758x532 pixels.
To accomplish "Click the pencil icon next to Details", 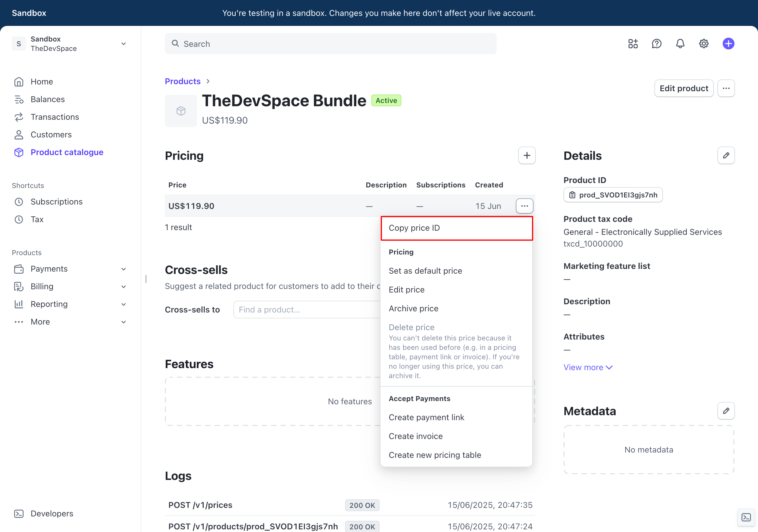I will pos(726,156).
